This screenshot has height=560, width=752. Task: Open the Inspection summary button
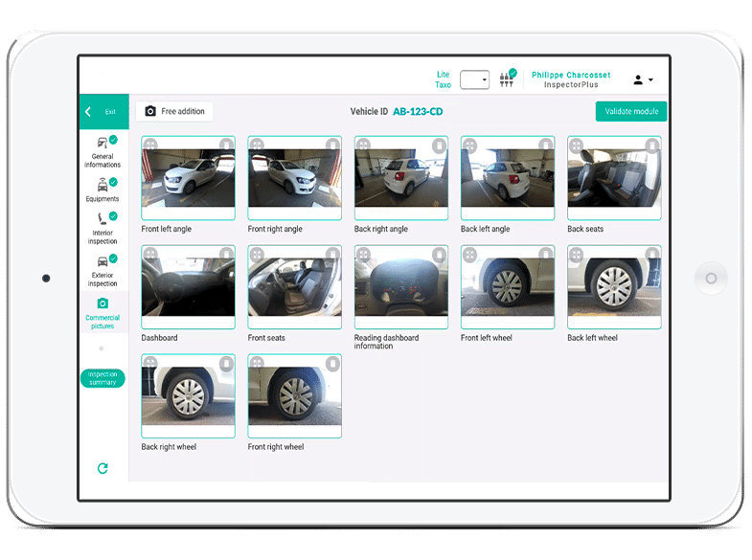click(103, 378)
